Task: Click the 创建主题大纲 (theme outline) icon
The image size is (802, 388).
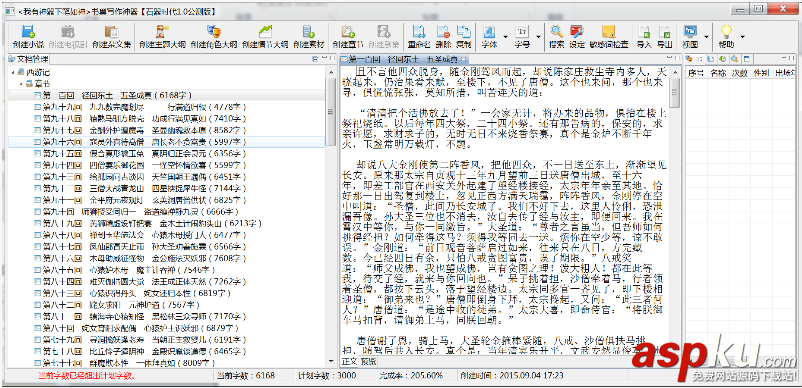Action: [162, 32]
